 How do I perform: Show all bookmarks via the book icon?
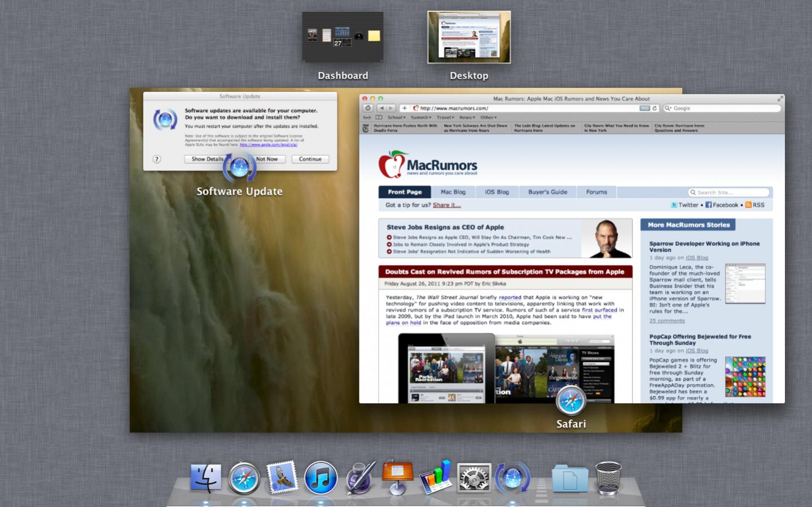coord(379,117)
